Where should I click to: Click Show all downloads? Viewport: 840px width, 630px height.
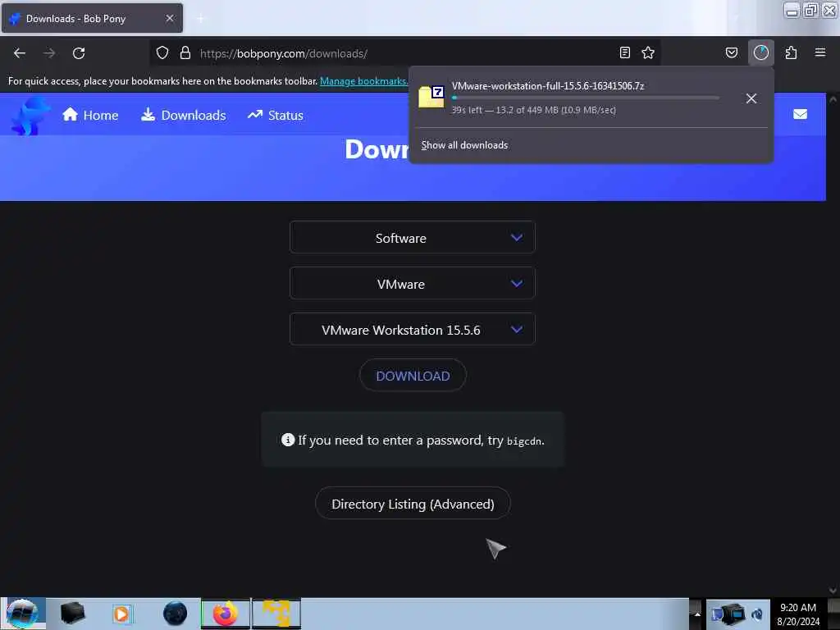(464, 145)
